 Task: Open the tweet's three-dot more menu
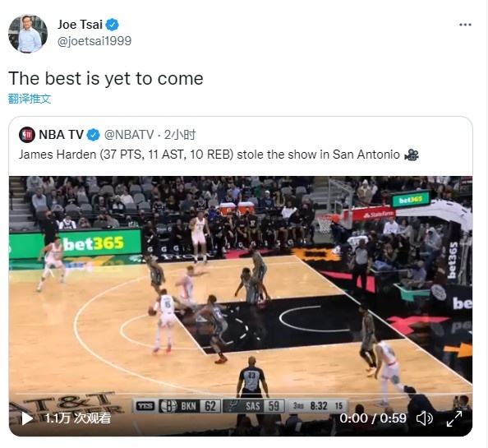pos(465,25)
